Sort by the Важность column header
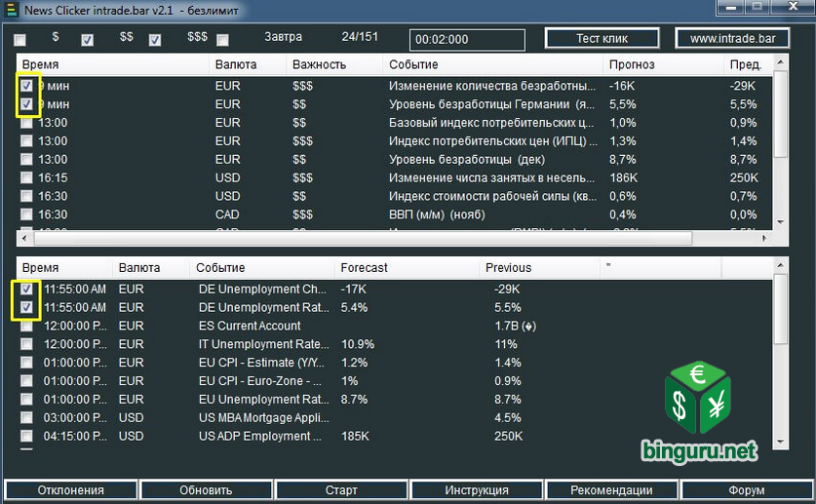Viewport: 816px width, 504px height. coord(334,64)
